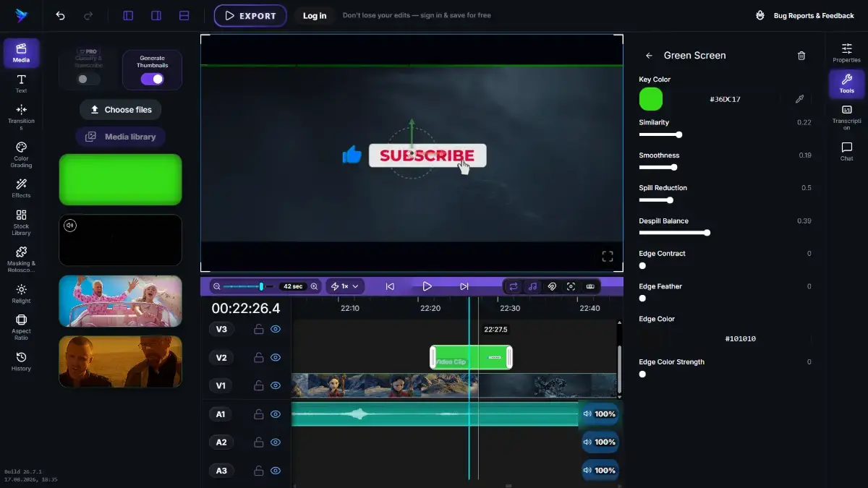
Task: Select the pink car scene thumbnail
Action: pos(120,301)
